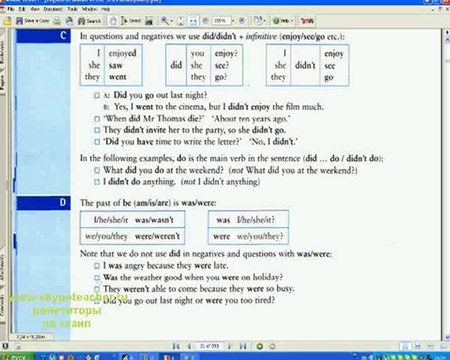Click line 'When did Mr Thomas die?'
Image resolution: width=450 pixels, height=360 pixels.
click(x=154, y=119)
